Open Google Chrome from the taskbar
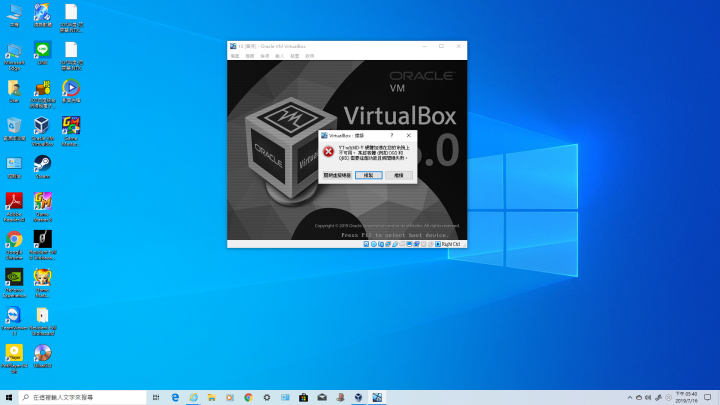Viewport: 720px width, 405px height. pos(248,397)
